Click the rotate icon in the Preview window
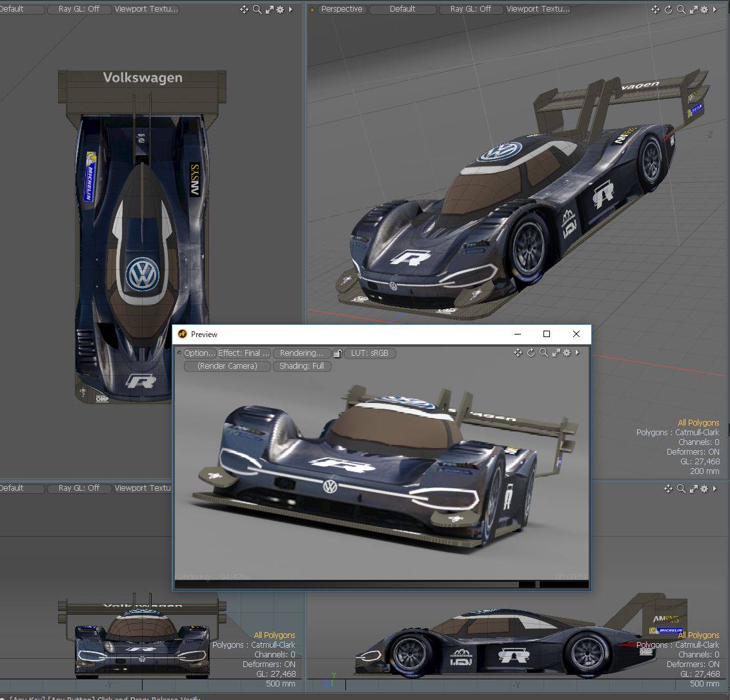This screenshot has height=700, width=730. tap(531, 353)
